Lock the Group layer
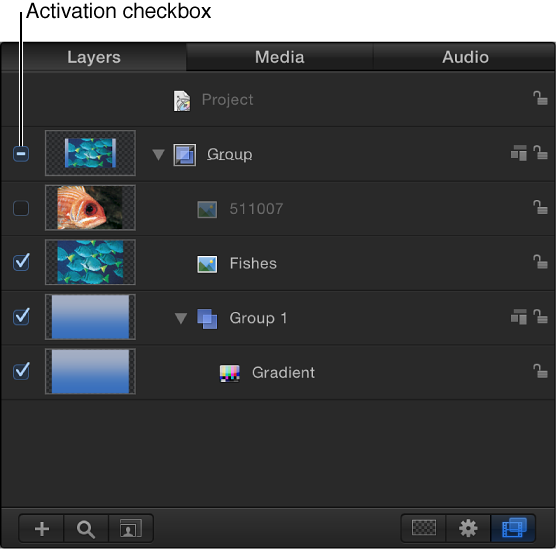 540,152
